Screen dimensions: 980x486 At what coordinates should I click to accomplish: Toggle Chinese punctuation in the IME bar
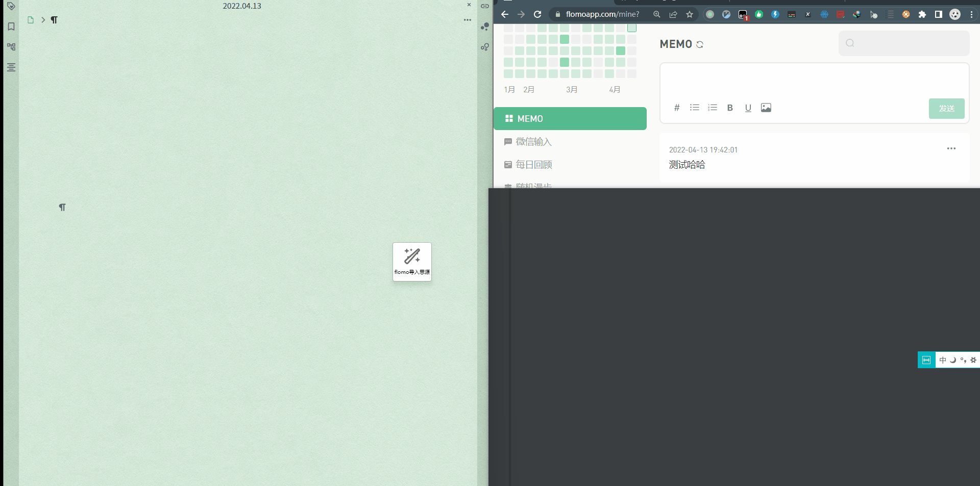963,360
